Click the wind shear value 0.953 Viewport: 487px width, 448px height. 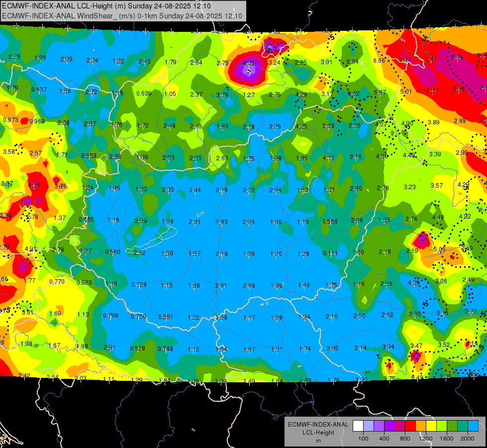(89, 155)
